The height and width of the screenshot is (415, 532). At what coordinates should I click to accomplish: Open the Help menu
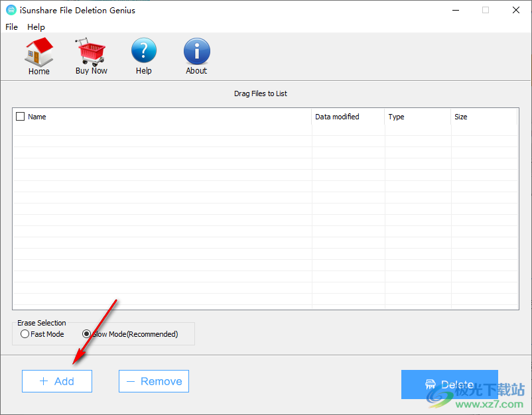(36, 27)
